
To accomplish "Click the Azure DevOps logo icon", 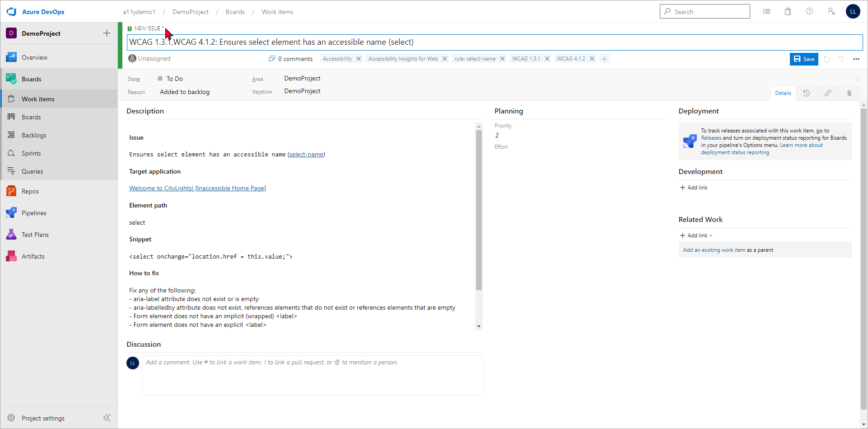I will [x=11, y=12].
